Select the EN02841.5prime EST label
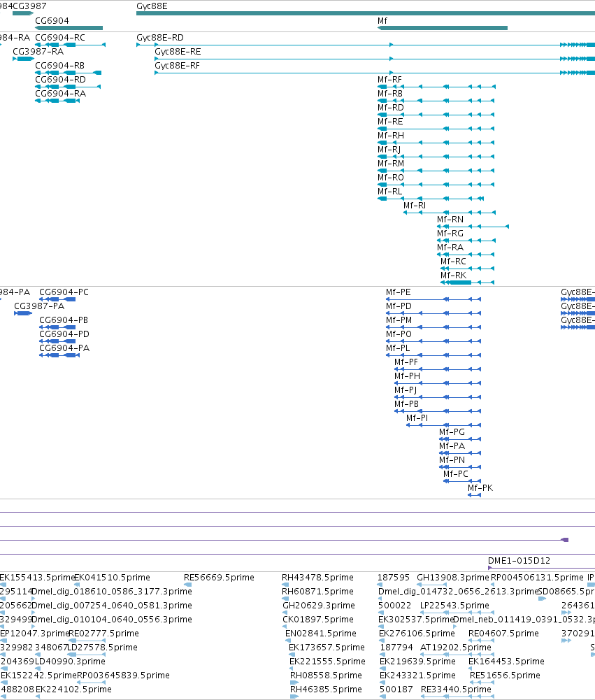595x700 pixels. pos(320,633)
